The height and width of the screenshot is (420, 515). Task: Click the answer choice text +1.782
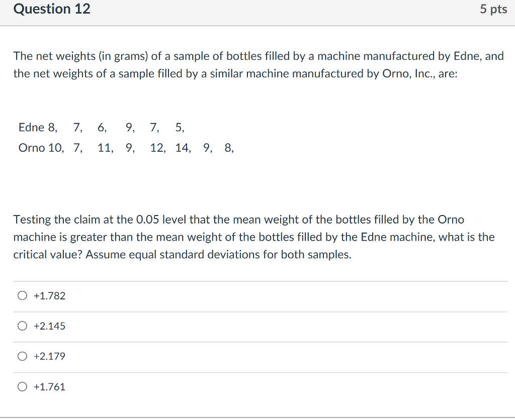49,295
